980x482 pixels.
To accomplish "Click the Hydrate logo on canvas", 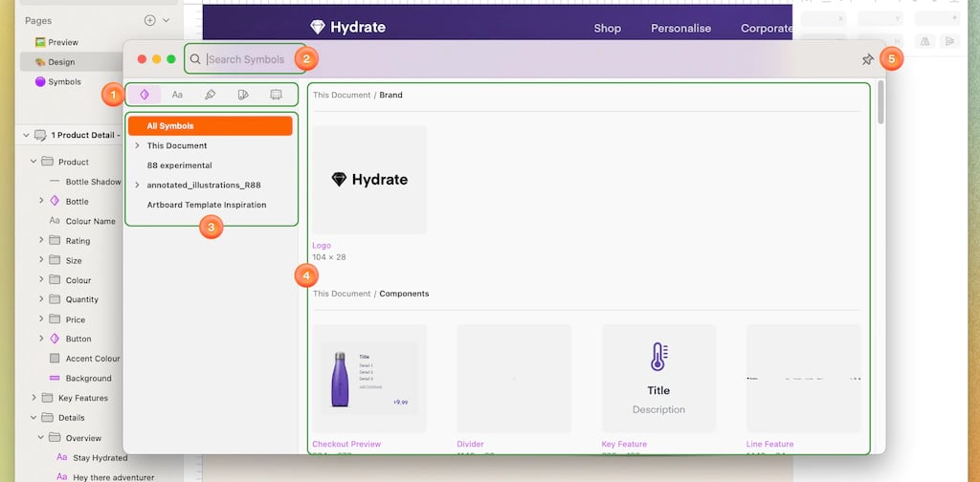I will [x=348, y=27].
